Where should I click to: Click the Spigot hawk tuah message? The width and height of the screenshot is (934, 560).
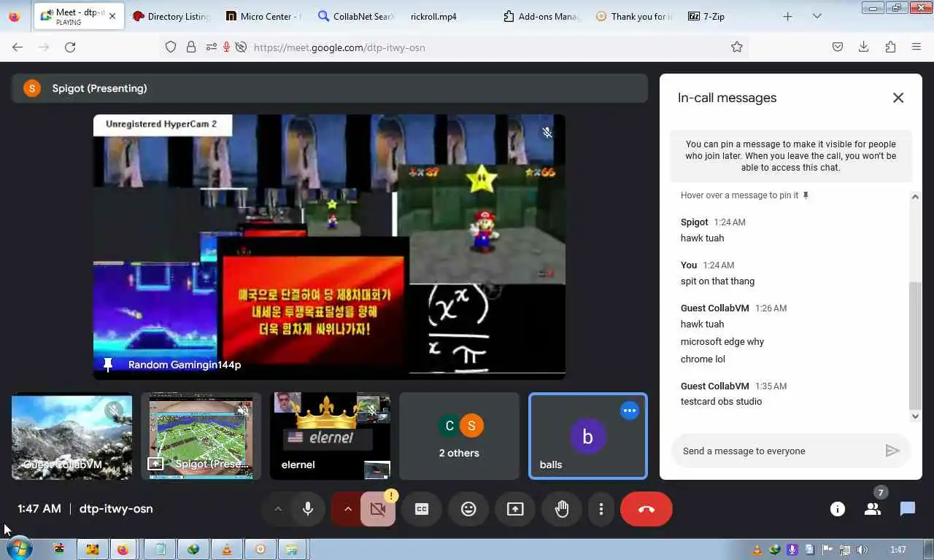[x=702, y=238]
